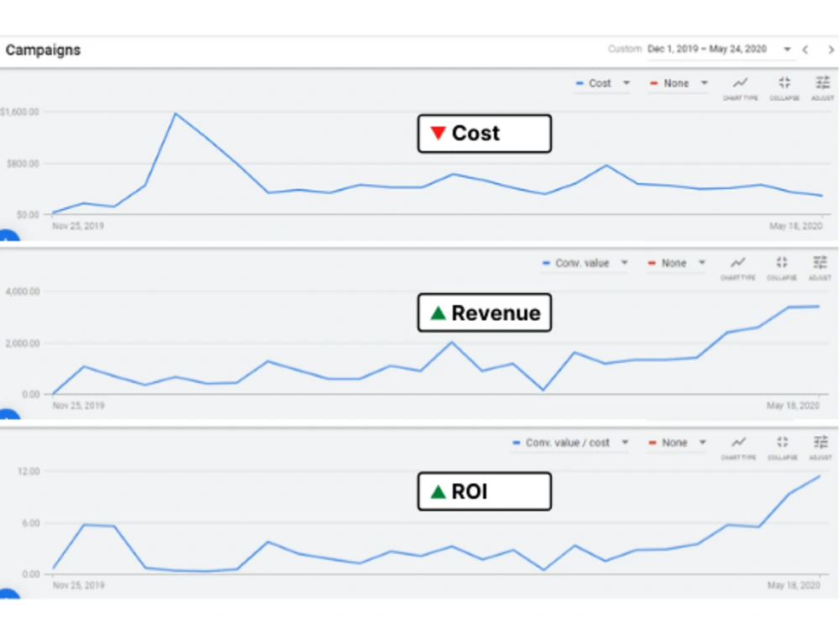This screenshot has width=840, height=630.
Task: Open the Conv. value / cost metric dropdown
Action: [570, 443]
